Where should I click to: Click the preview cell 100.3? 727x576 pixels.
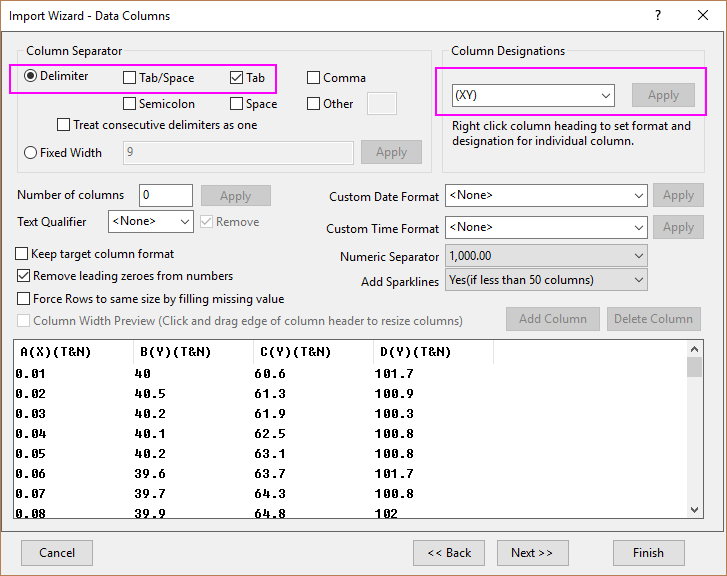[394, 414]
